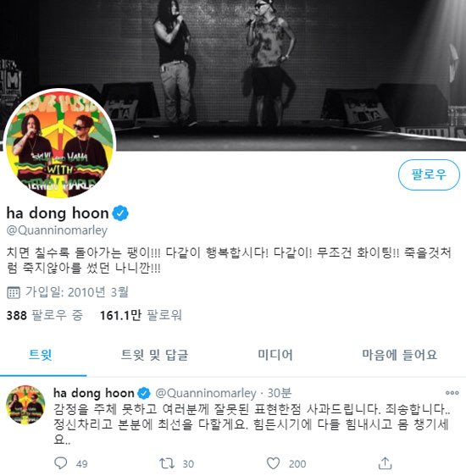Open the tweet's three-dot more menu
Viewport: 466px width, 476px height.
[x=452, y=393]
